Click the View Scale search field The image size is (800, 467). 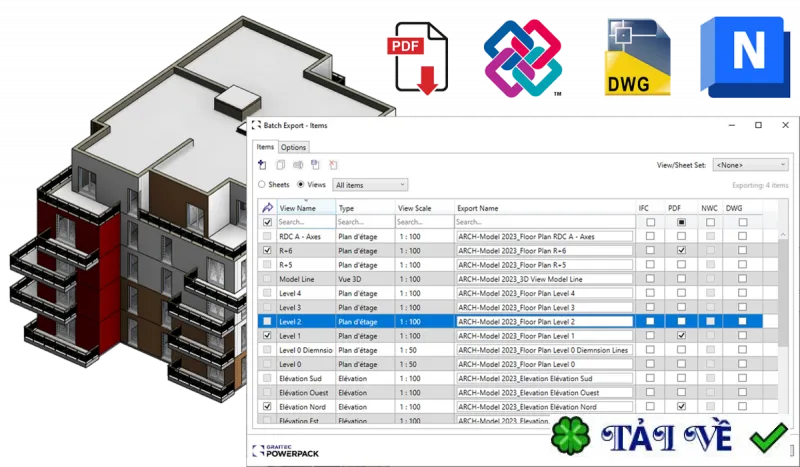click(425, 222)
